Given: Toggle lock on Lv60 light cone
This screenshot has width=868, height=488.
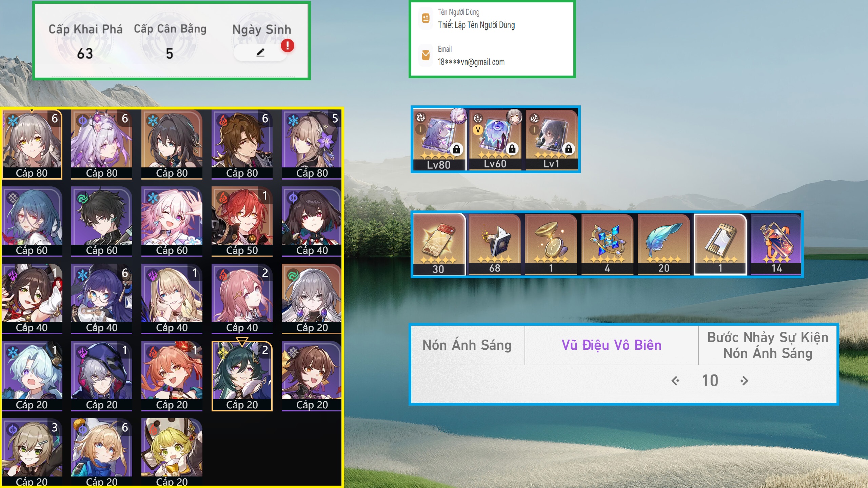Looking at the screenshot, I should click(512, 149).
